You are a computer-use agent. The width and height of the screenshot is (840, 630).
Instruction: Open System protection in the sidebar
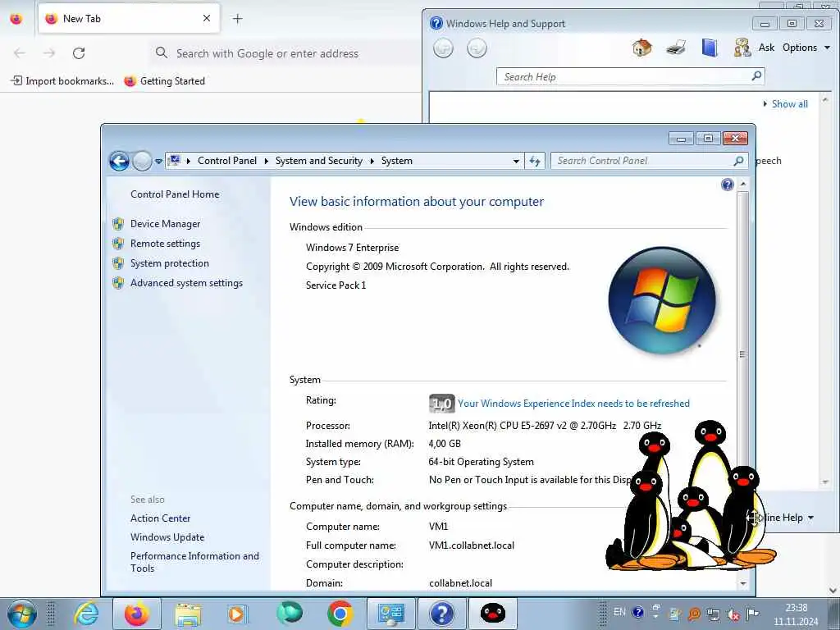[169, 263]
